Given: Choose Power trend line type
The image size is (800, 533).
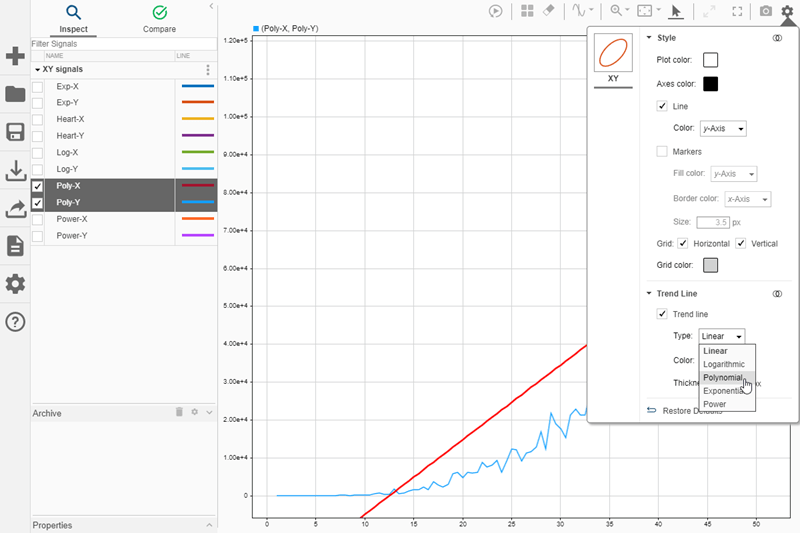Looking at the screenshot, I should pos(727,404).
